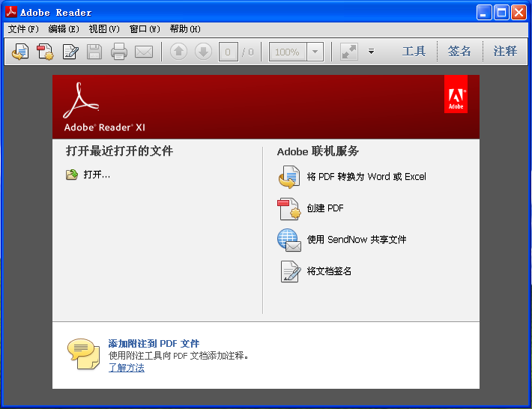Open the 文件(F) menu
The height and width of the screenshot is (409, 532).
(x=23, y=29)
